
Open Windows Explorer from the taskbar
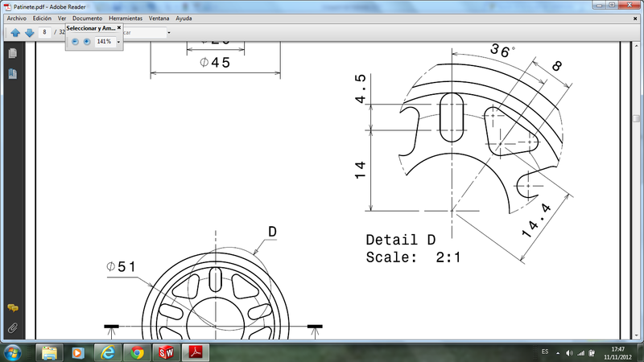tap(49, 353)
